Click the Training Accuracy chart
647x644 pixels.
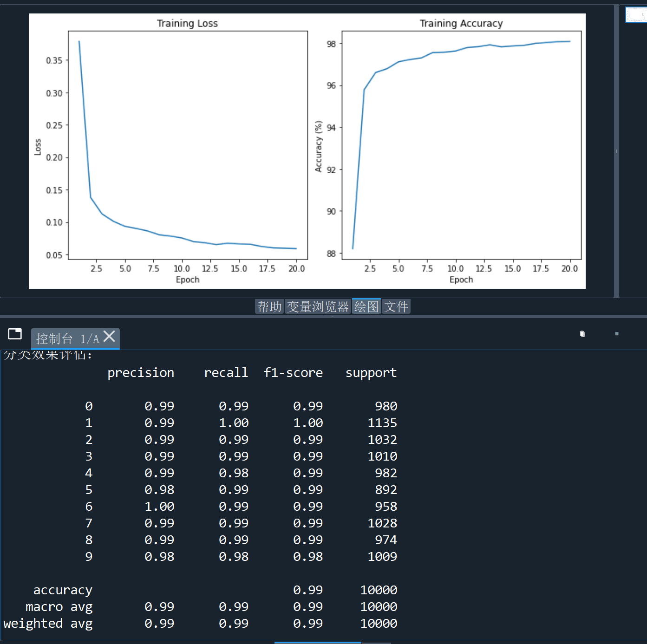click(461, 145)
